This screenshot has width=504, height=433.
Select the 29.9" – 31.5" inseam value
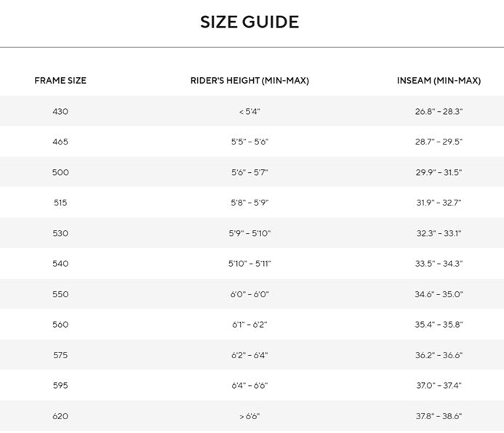[439, 172]
